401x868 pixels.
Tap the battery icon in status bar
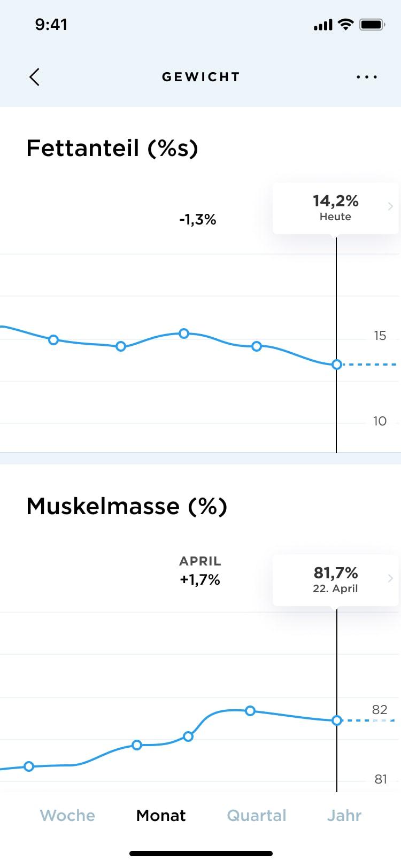click(x=372, y=25)
